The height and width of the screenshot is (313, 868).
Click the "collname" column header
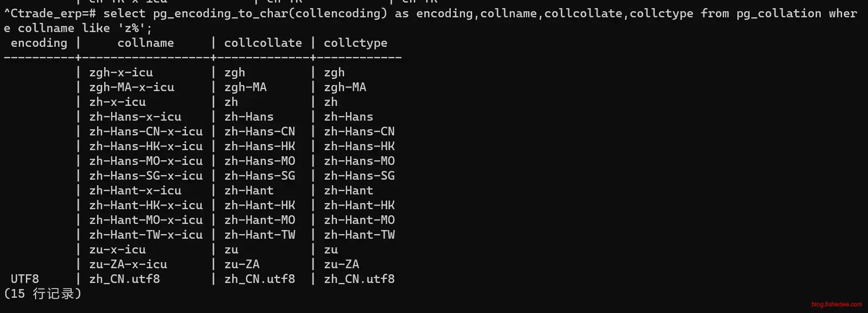pyautogui.click(x=145, y=43)
